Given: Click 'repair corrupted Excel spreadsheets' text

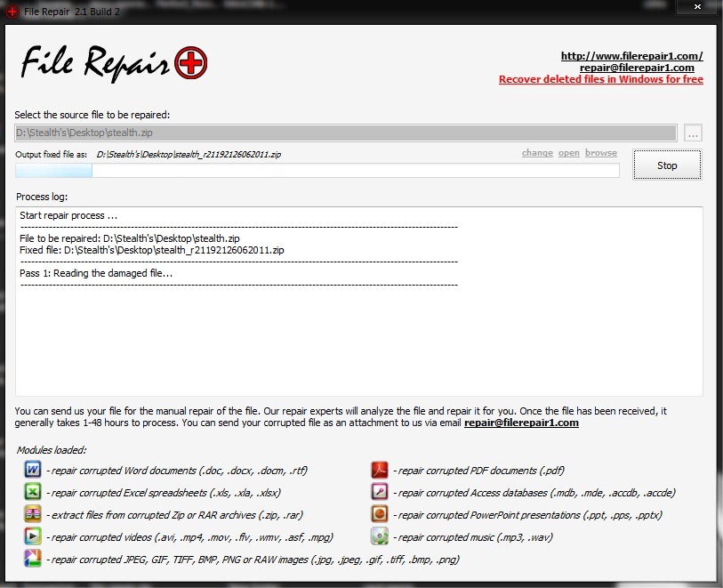Looking at the screenshot, I should pyautogui.click(x=164, y=493).
